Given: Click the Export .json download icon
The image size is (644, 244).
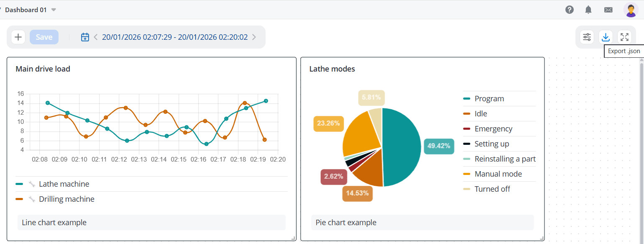Looking at the screenshot, I should 606,37.
